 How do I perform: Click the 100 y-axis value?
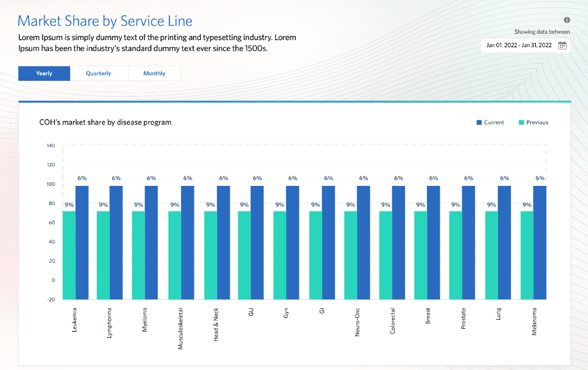51,184
